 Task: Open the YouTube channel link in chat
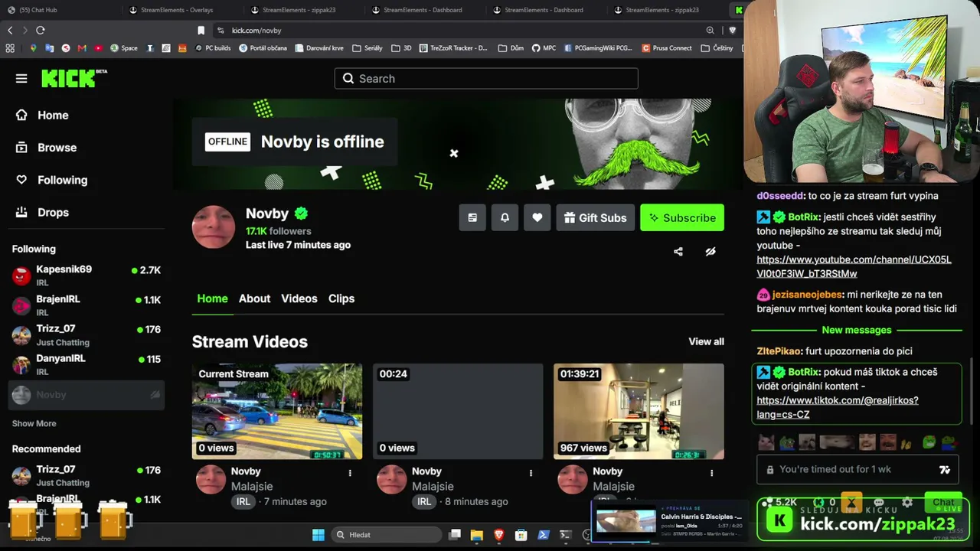(854, 266)
